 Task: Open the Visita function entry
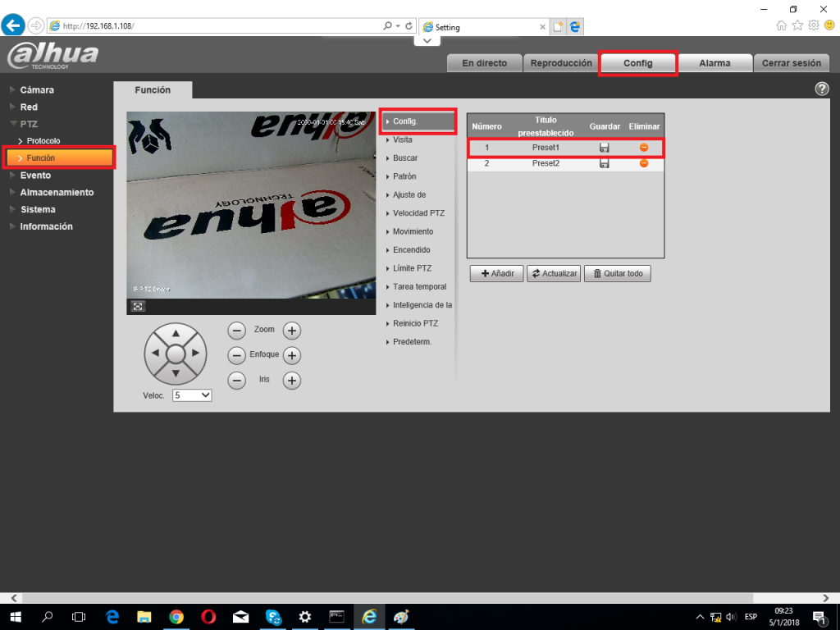[402, 139]
